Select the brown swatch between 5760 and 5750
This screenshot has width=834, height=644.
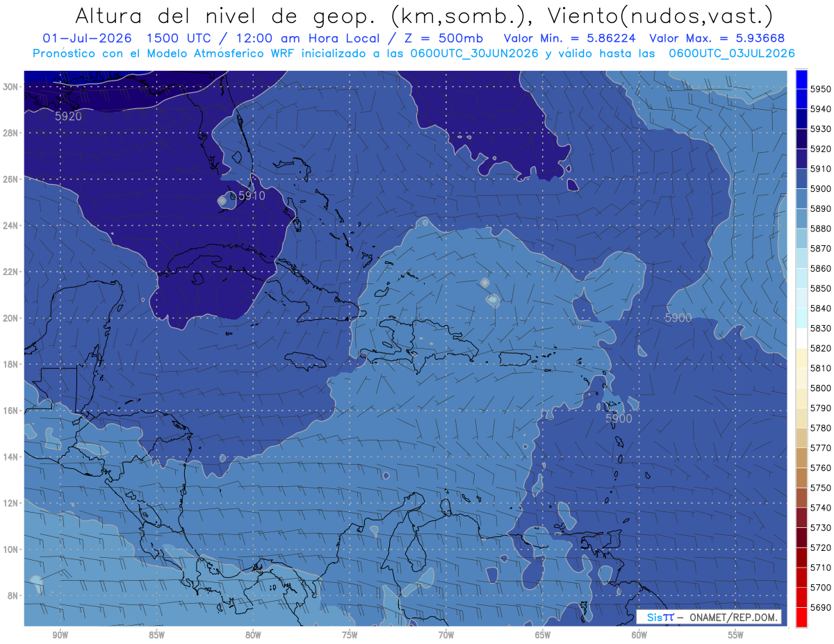point(801,478)
